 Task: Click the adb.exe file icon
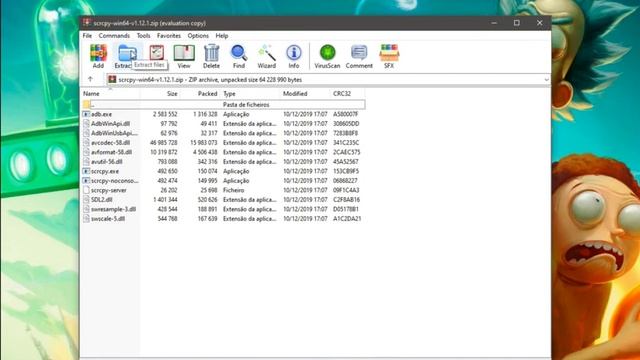[x=86, y=114]
